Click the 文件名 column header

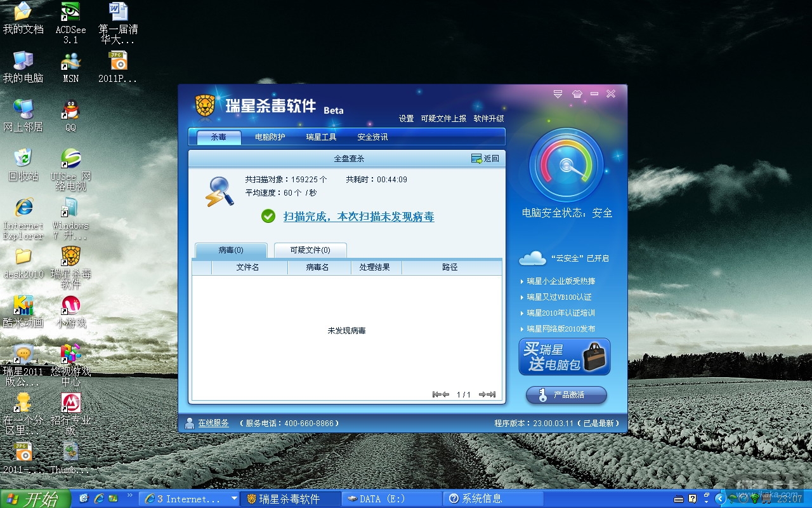[x=249, y=267]
